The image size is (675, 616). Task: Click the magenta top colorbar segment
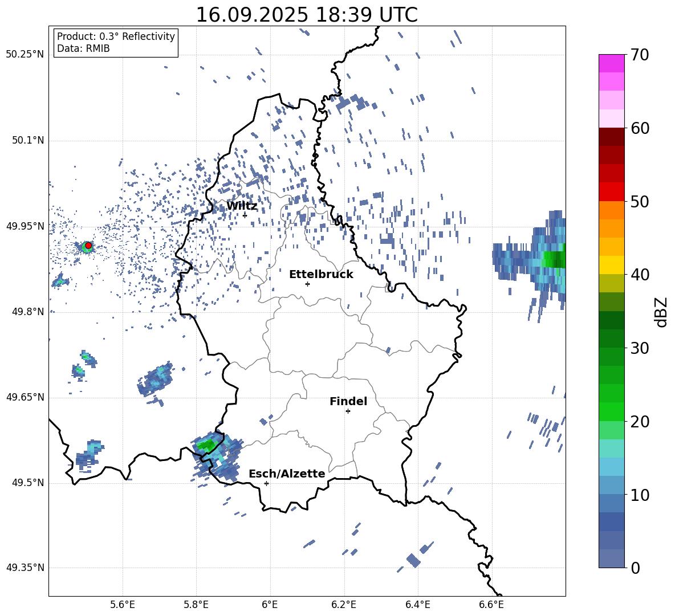[611, 63]
